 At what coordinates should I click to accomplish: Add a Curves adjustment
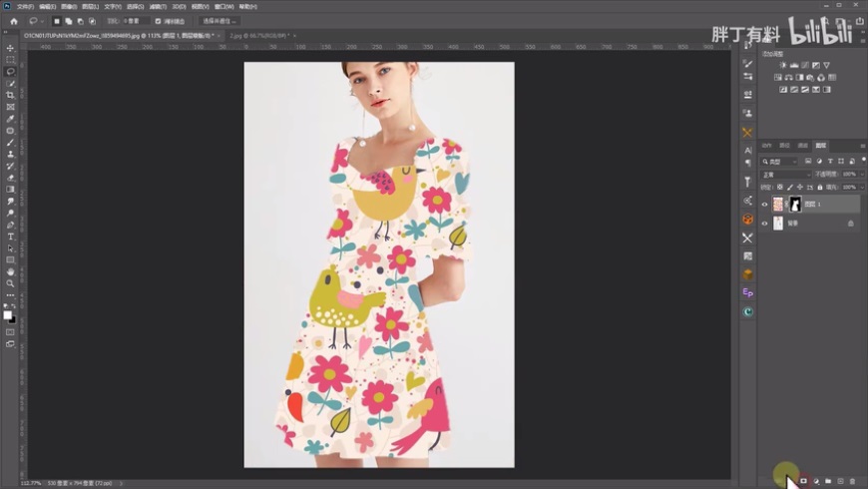pos(805,65)
